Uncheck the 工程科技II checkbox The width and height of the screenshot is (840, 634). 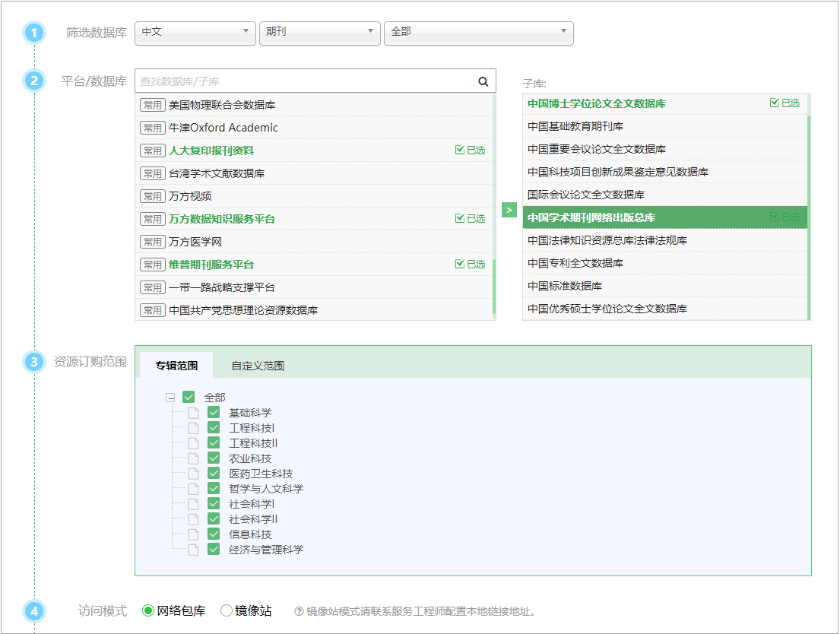point(214,442)
